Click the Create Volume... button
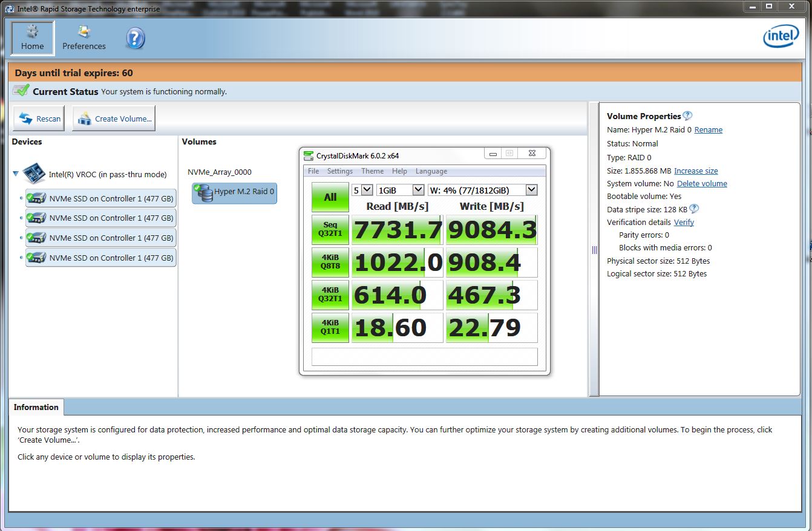This screenshot has height=531, width=812. (114, 119)
